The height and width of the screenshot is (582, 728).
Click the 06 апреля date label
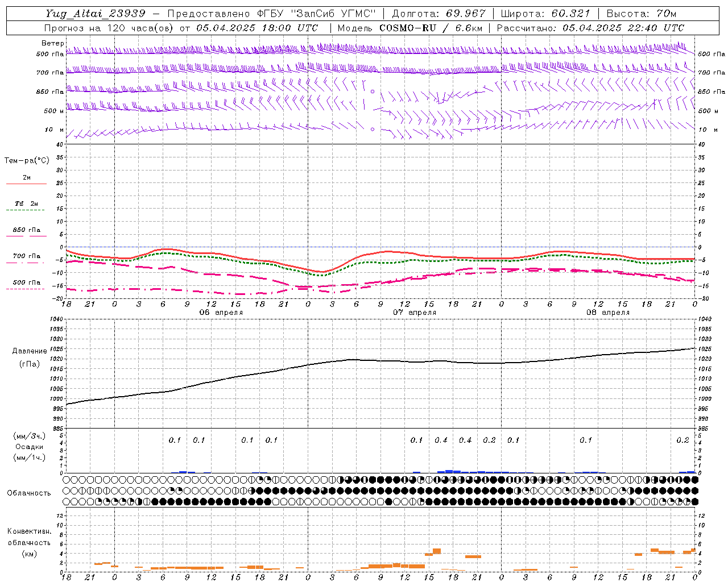tap(221, 313)
